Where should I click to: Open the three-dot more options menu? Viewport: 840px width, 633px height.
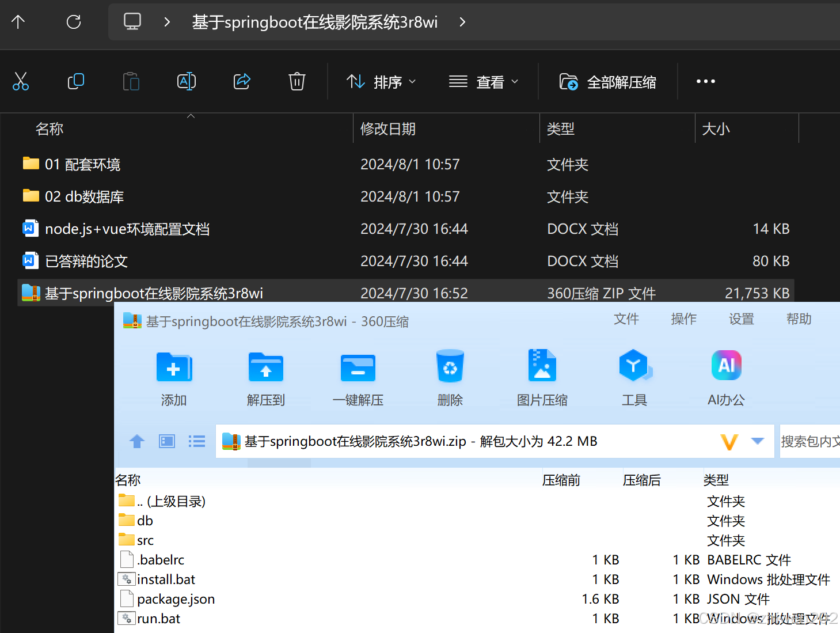point(706,81)
